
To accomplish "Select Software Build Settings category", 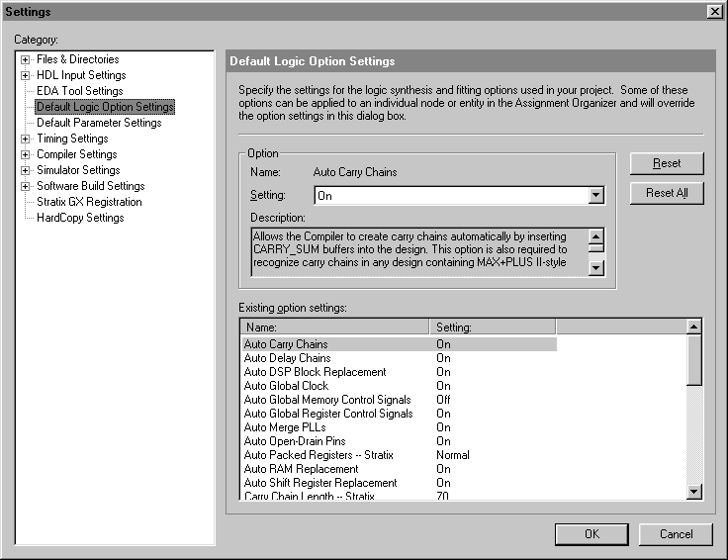I will (91, 186).
